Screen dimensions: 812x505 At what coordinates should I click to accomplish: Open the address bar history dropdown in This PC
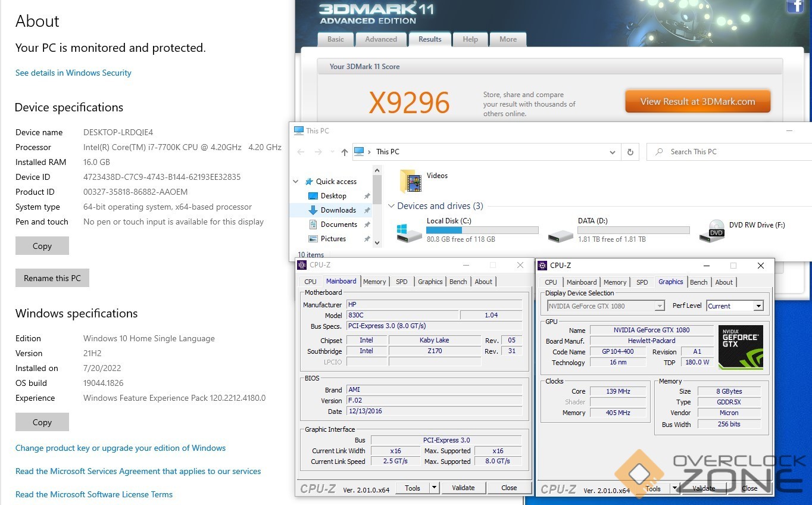coord(612,152)
